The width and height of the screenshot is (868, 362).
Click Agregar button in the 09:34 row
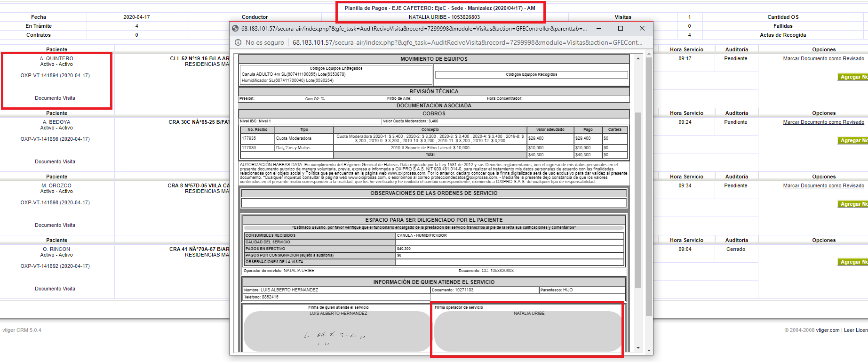pos(852,204)
